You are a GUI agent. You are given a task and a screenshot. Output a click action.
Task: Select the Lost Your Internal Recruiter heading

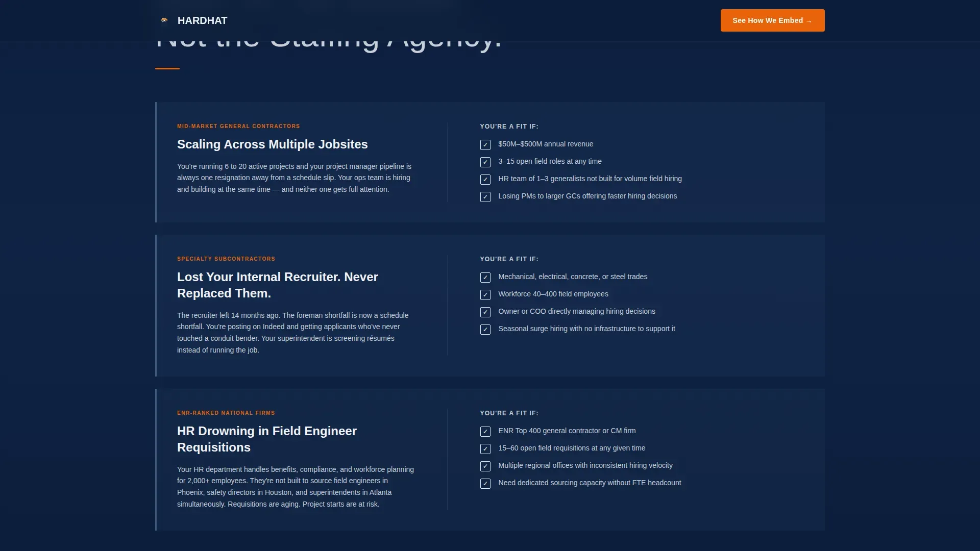click(278, 285)
